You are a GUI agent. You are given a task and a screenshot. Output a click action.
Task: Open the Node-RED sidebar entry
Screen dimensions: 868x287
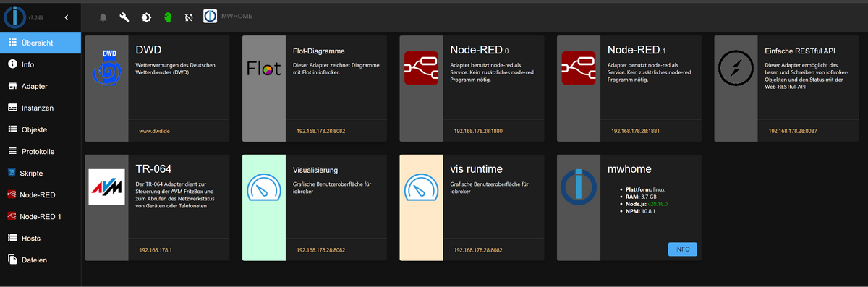pos(41,194)
